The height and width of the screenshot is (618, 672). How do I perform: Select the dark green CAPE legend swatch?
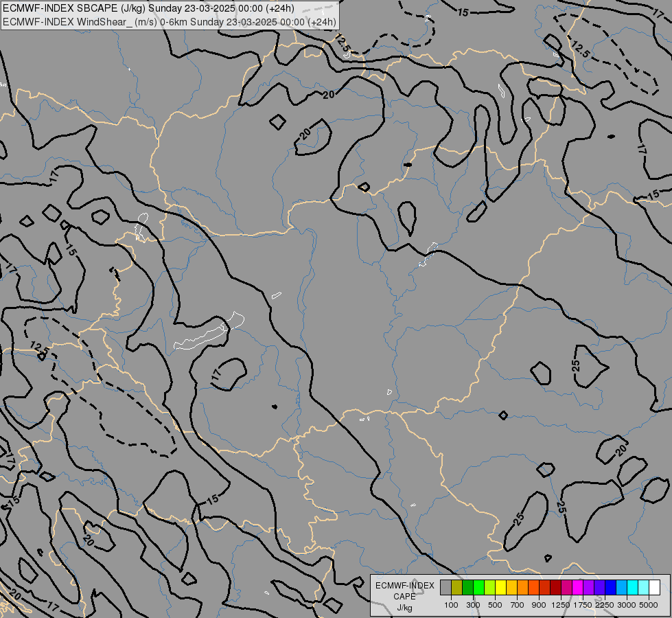click(468, 587)
